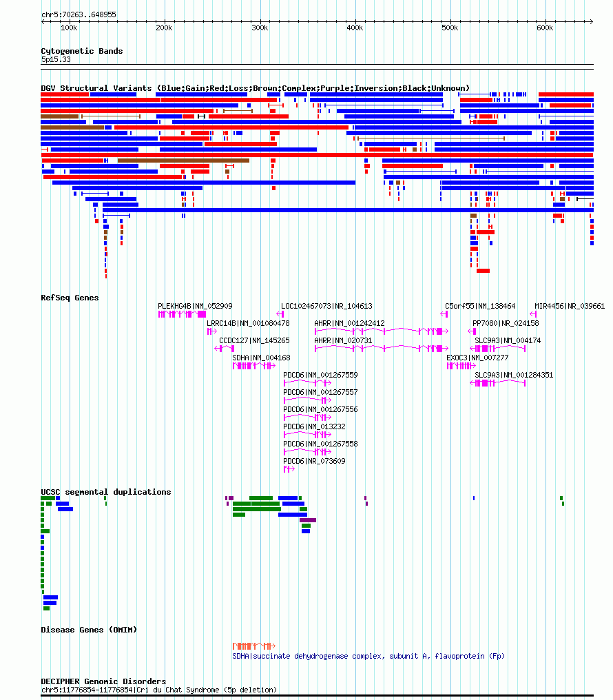The height and width of the screenshot is (700, 613).
Task: Open the Cytogenetic Bands track title
Action: [82, 51]
